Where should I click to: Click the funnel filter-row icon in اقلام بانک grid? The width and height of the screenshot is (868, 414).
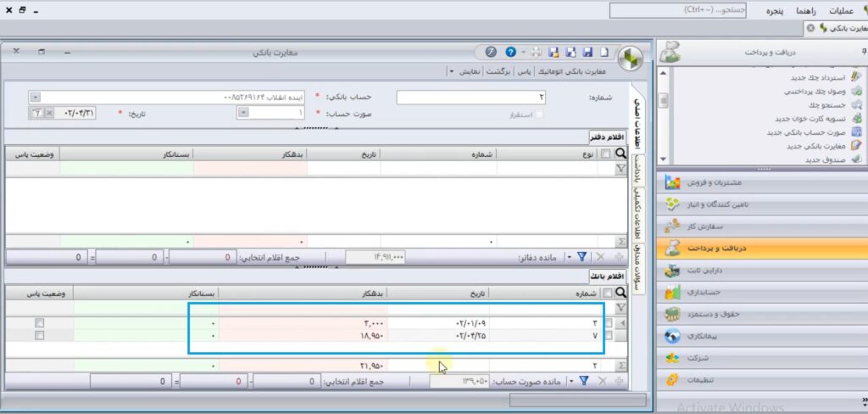pos(620,307)
